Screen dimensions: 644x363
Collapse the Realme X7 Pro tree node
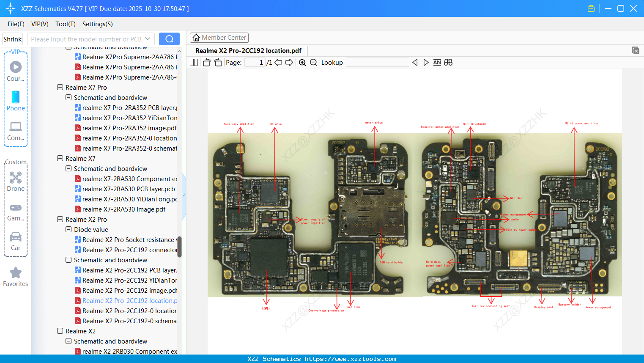click(x=60, y=88)
